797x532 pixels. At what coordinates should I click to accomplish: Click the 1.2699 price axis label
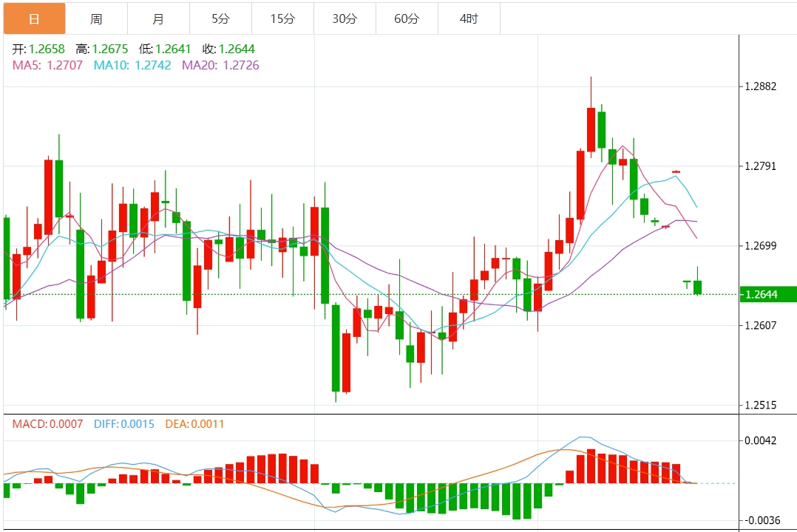[x=760, y=246]
